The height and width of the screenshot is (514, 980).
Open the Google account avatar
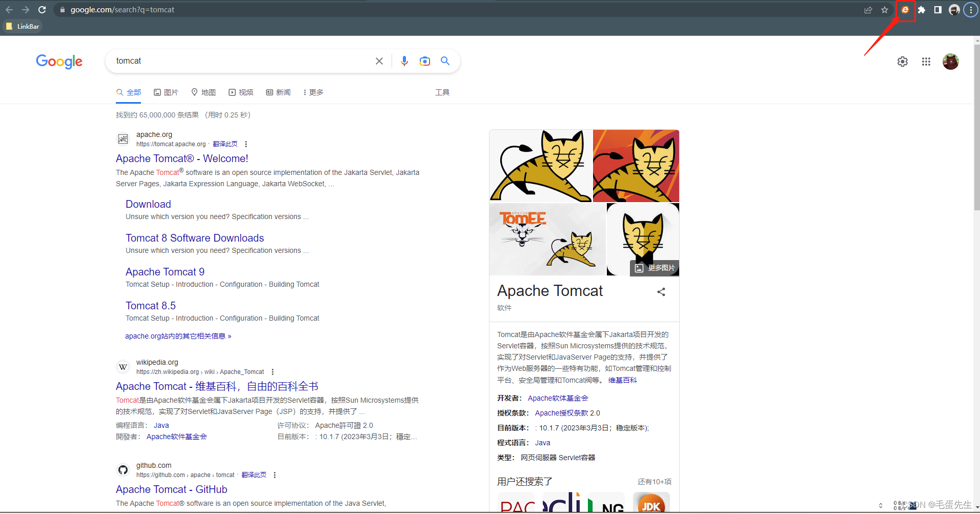pyautogui.click(x=951, y=62)
